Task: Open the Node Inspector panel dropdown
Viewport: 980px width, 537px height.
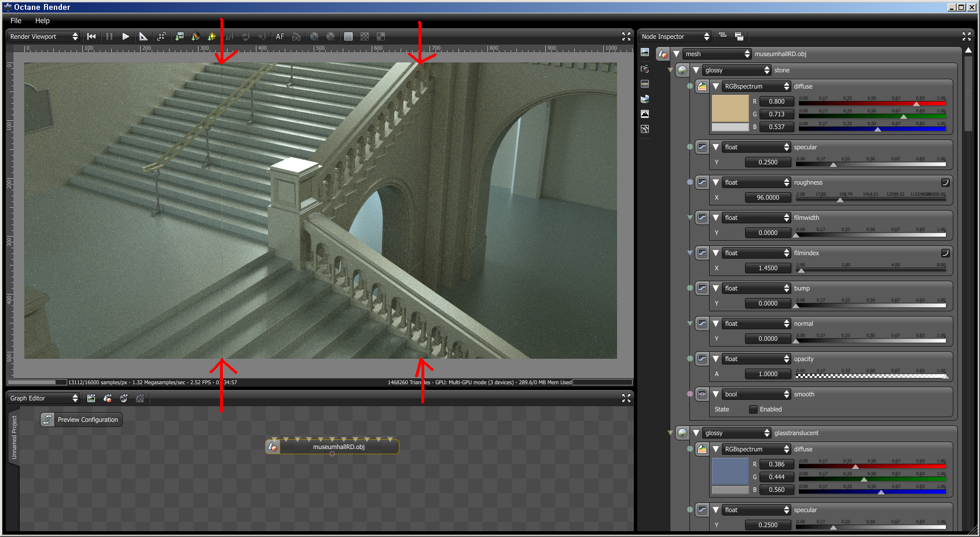Action: [x=675, y=36]
